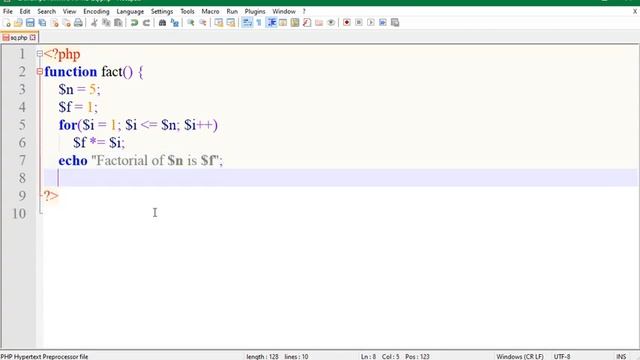Open Find with the binoculars icon
The image size is (640, 360).
(162, 23)
